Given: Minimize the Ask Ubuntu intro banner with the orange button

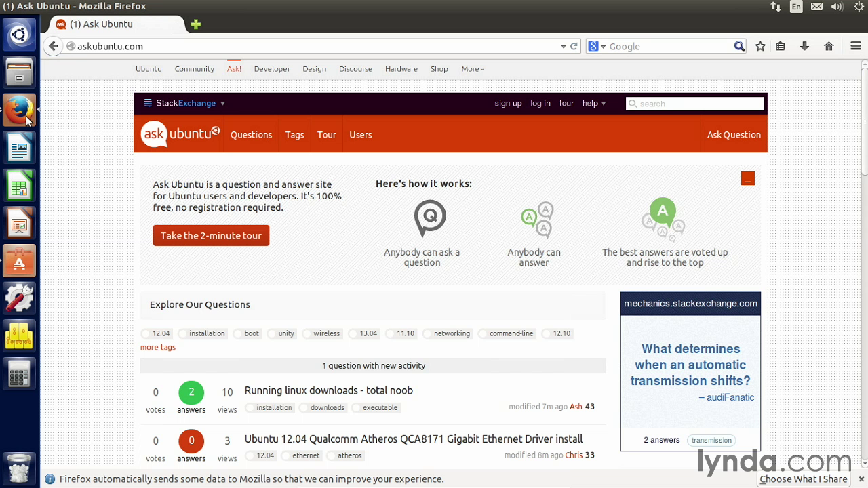Looking at the screenshot, I should click(x=748, y=178).
